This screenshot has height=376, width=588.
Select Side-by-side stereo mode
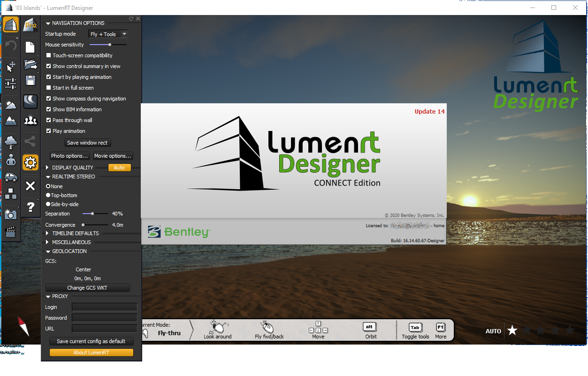[x=48, y=204]
